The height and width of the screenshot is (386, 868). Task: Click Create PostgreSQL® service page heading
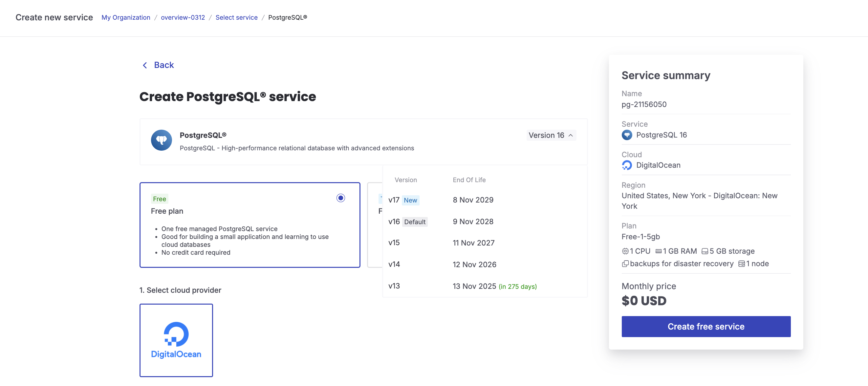click(x=228, y=97)
